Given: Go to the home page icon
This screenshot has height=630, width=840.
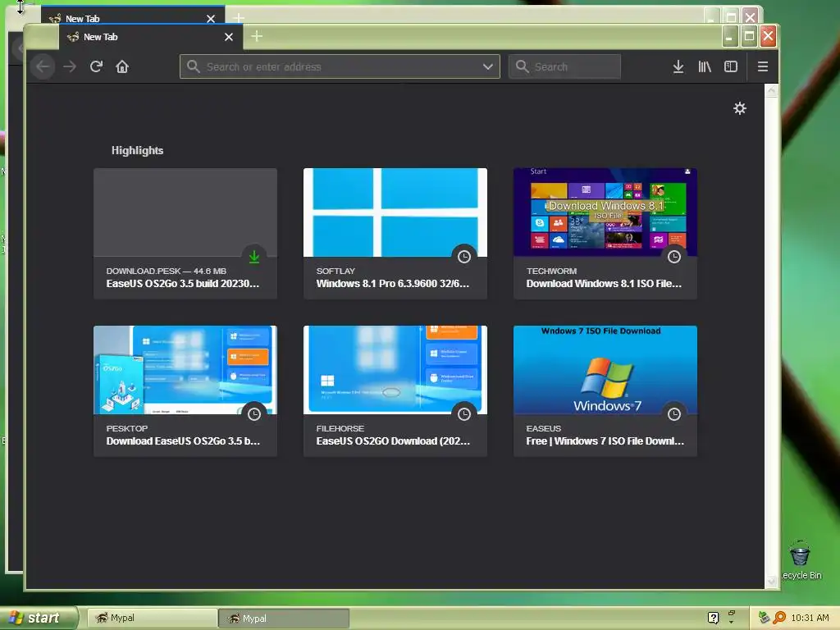Looking at the screenshot, I should tap(122, 67).
